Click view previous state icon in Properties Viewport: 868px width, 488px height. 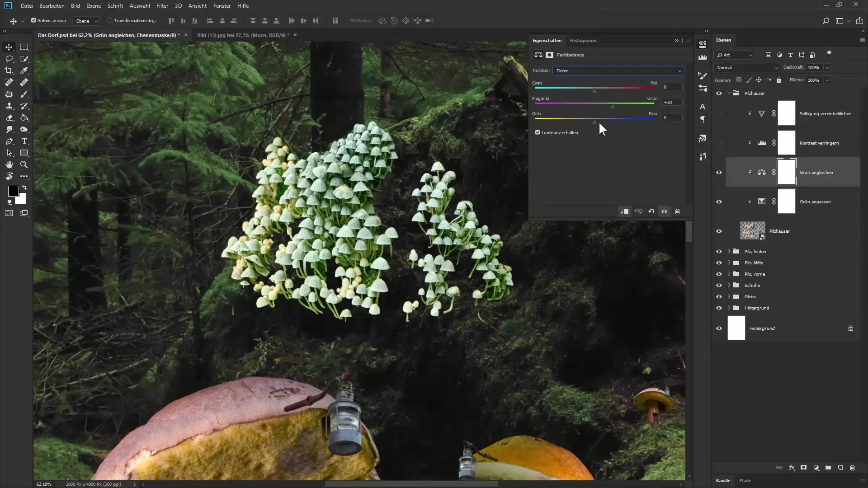coord(638,211)
